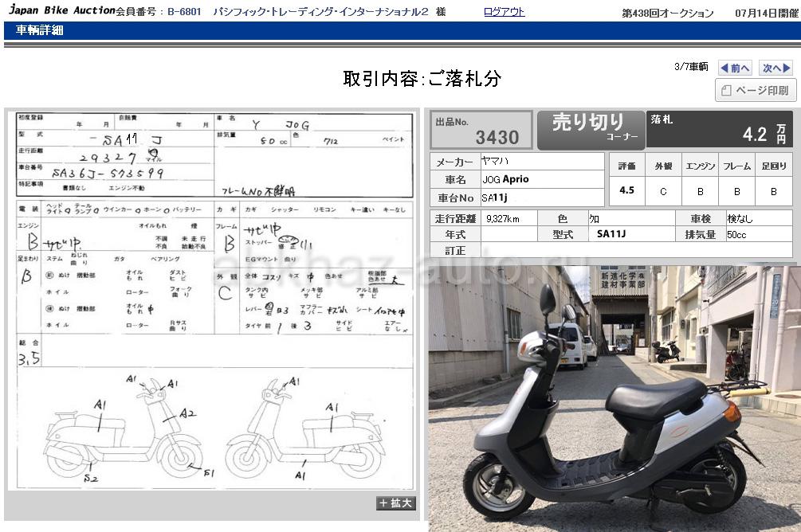The image size is (801, 532).
Task: Select the 3/7車輌 counter text
Action: 691,67
